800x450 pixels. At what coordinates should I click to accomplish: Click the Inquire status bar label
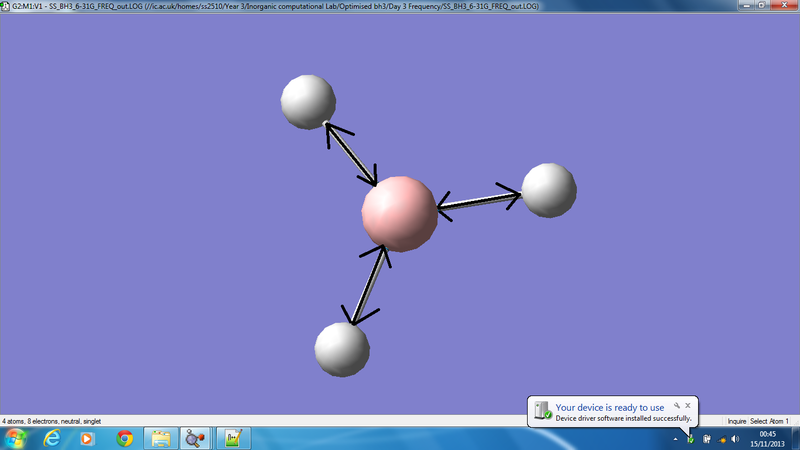point(736,421)
